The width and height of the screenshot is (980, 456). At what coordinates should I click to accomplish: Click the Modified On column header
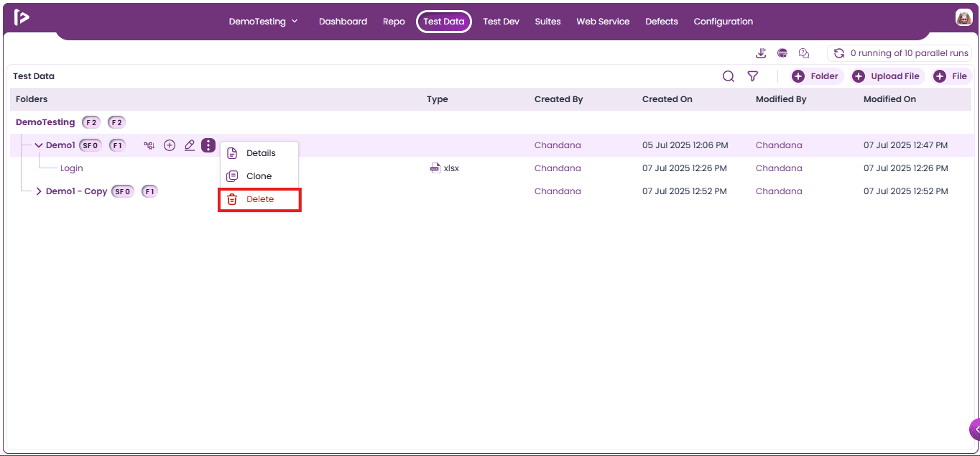(889, 99)
